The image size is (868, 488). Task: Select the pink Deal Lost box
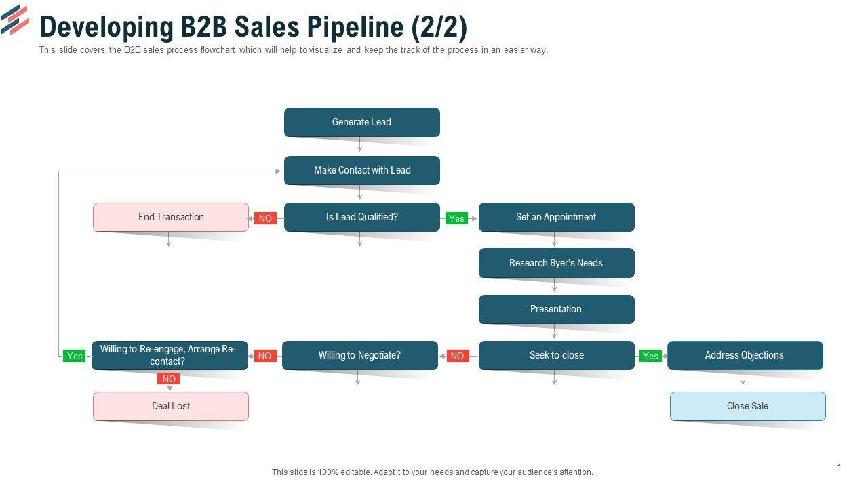point(171,406)
